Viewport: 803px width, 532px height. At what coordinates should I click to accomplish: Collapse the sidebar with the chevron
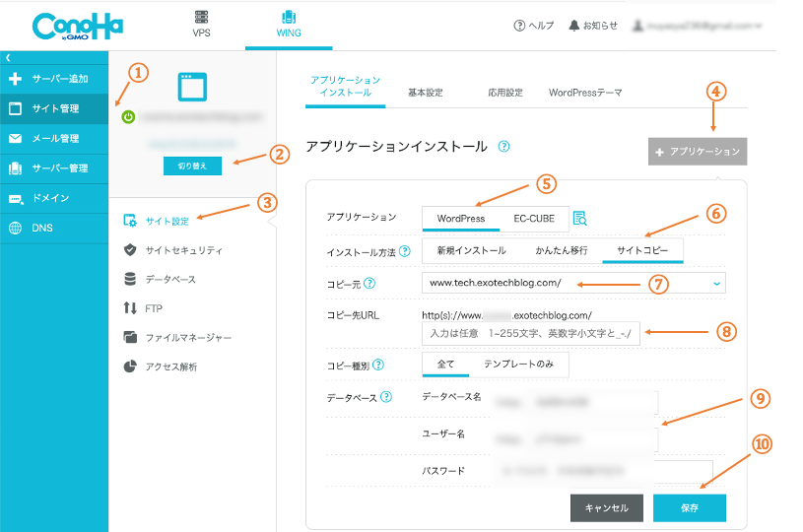click(x=8, y=58)
